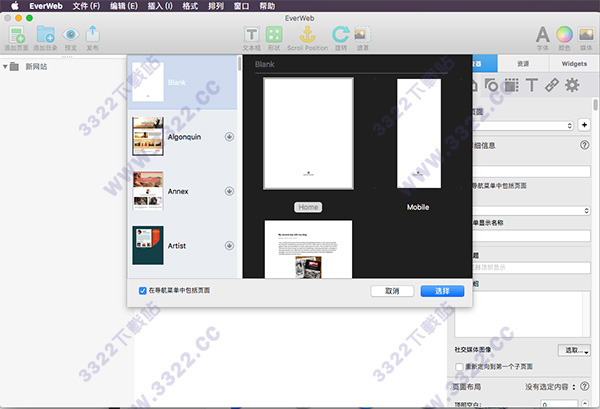Click the 新网站 folder icon in sidebar
The width and height of the screenshot is (600, 409).
pyautogui.click(x=14, y=67)
